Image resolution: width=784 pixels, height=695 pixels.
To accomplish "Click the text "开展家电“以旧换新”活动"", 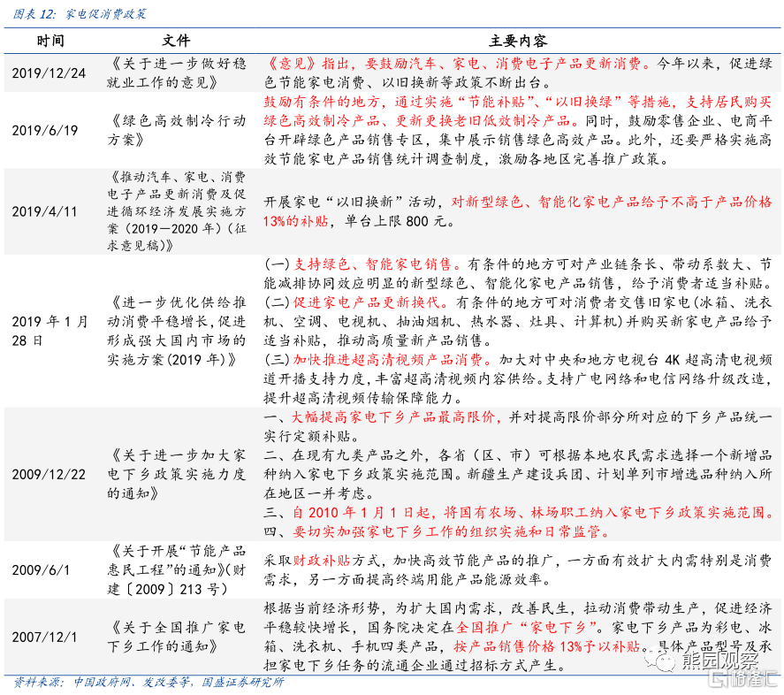I will coord(351,202).
